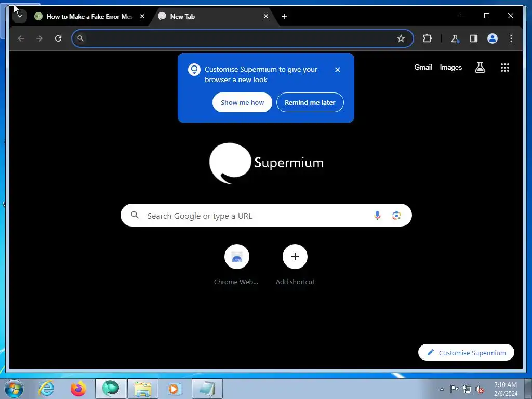
Task: Click the Search Google or type a URL box
Action: (x=266, y=216)
